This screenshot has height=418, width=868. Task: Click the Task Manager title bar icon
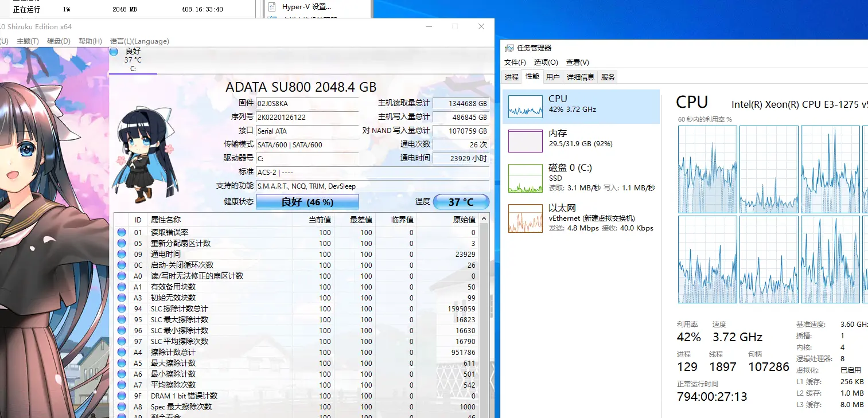pos(509,48)
